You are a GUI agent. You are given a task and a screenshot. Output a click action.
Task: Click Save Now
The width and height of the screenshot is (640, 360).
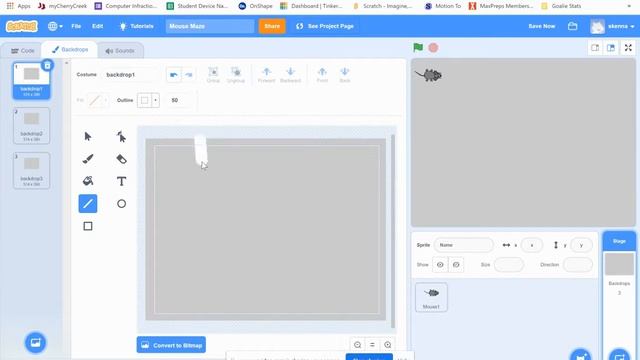(542, 26)
